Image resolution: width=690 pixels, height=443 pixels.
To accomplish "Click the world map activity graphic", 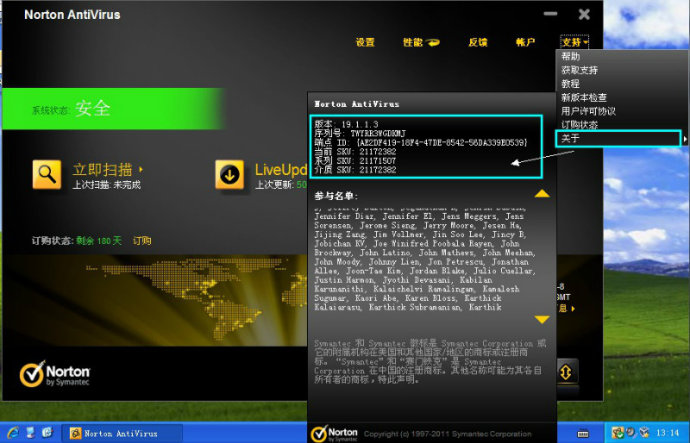I will point(155,300).
